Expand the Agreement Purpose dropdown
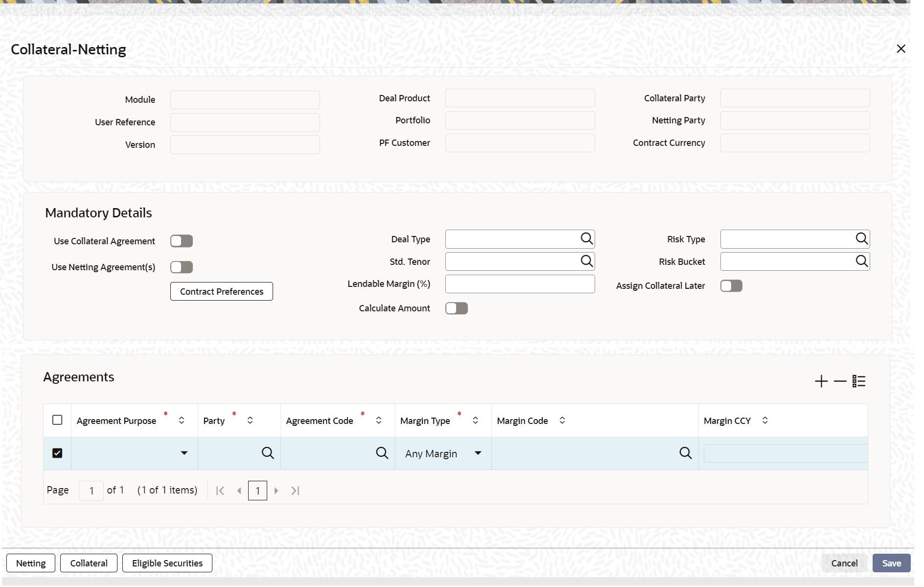Screen dimensions: 924x587 point(184,453)
